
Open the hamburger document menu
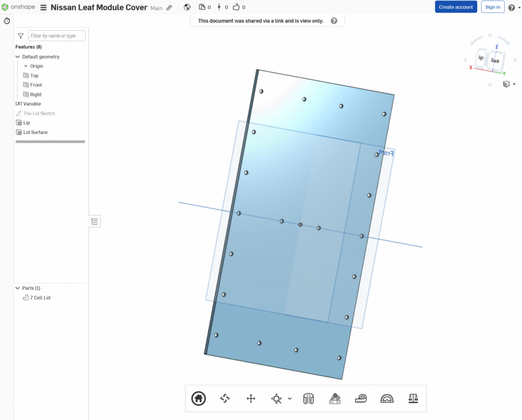43,8
